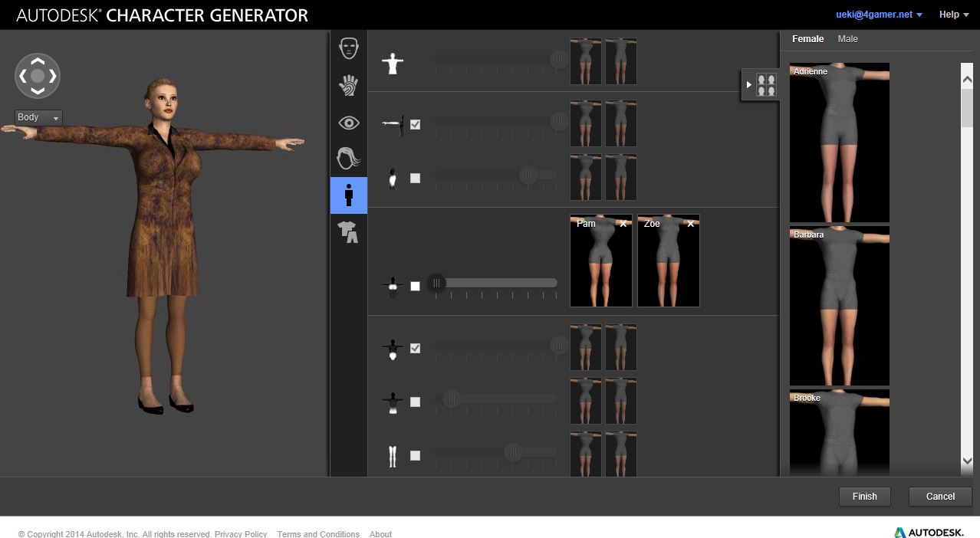Expand the blend panel arrow by the heads icon
Screen dimensions: 980x538
[748, 84]
